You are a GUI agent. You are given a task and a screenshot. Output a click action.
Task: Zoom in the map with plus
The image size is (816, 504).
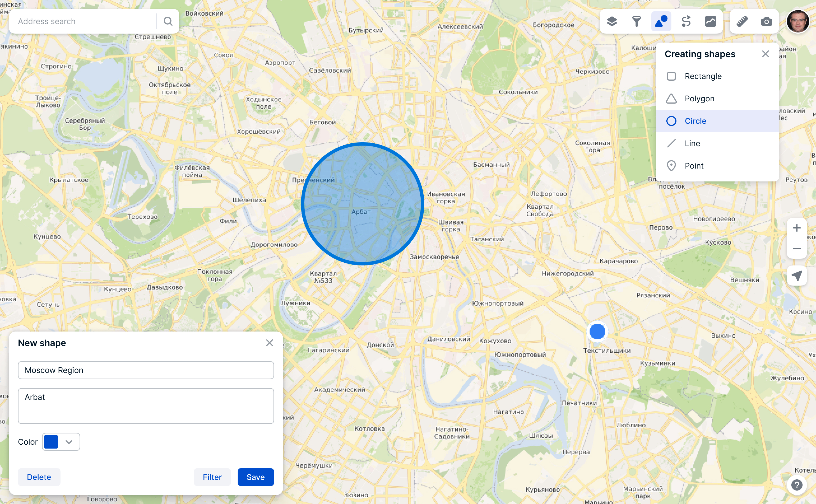pyautogui.click(x=797, y=228)
